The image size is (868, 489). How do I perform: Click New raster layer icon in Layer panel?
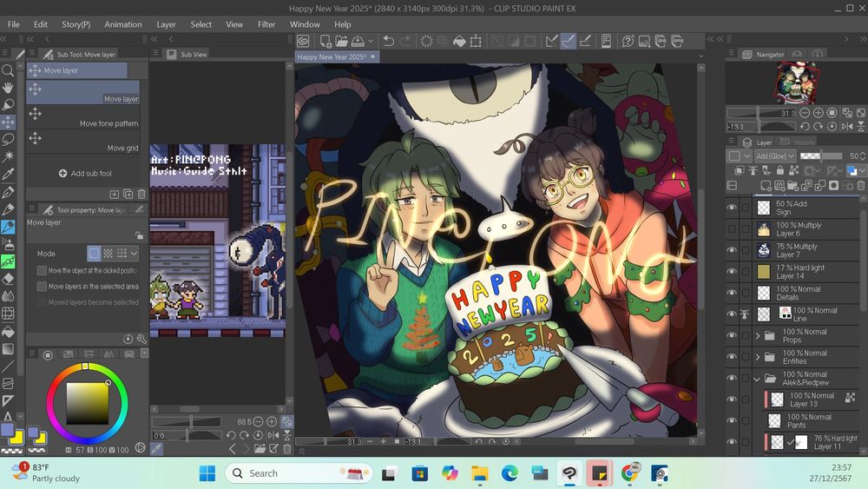click(766, 186)
